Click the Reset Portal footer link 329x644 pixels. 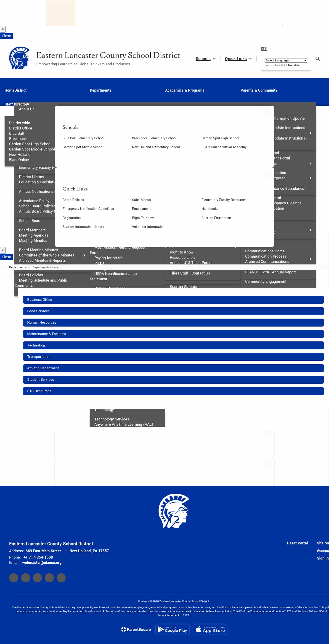pyautogui.click(x=297, y=543)
